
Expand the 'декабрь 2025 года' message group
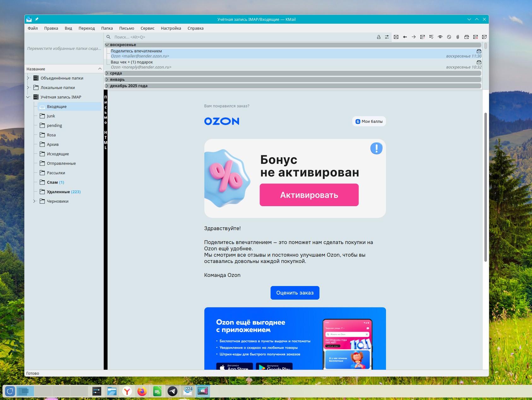coord(107,86)
